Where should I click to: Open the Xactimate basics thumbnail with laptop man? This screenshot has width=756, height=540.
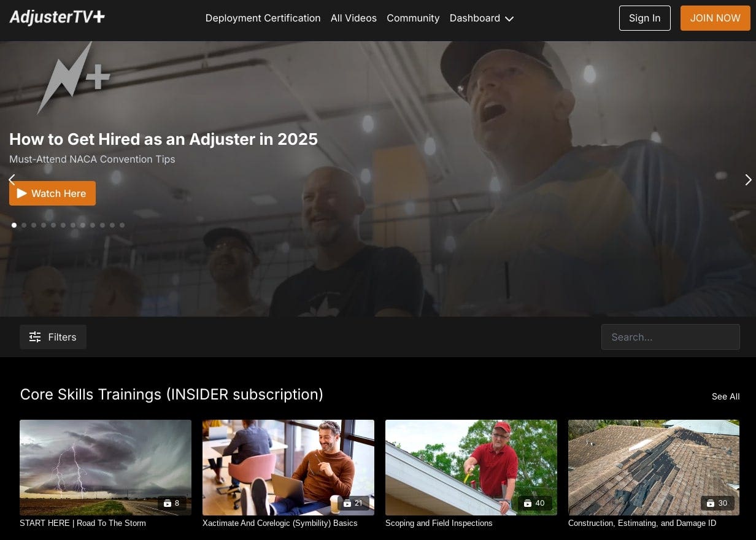tap(288, 468)
